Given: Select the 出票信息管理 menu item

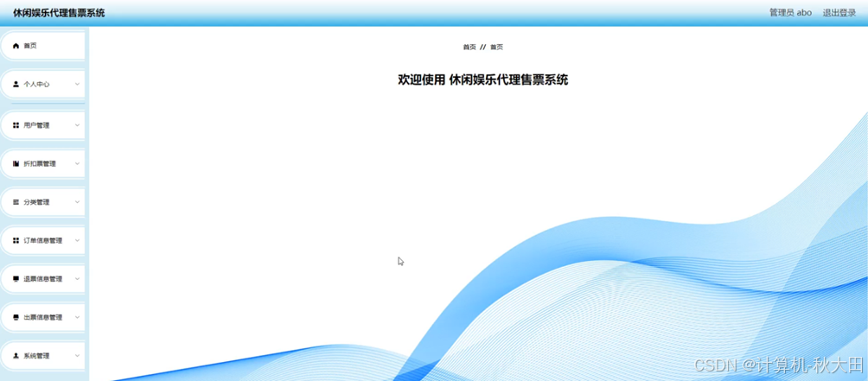Looking at the screenshot, I should 43,317.
